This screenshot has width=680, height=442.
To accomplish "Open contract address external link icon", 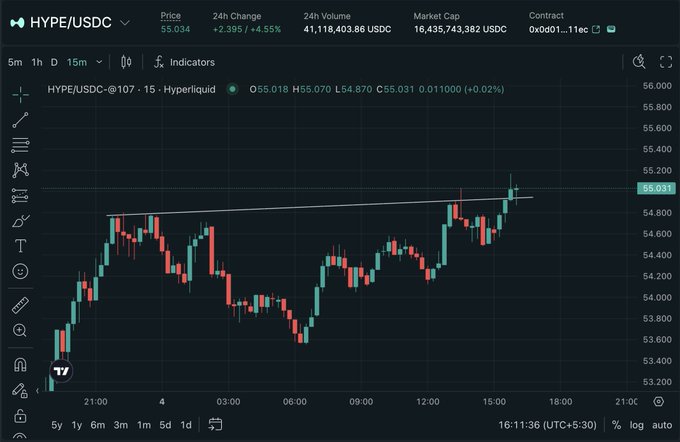I will [596, 29].
